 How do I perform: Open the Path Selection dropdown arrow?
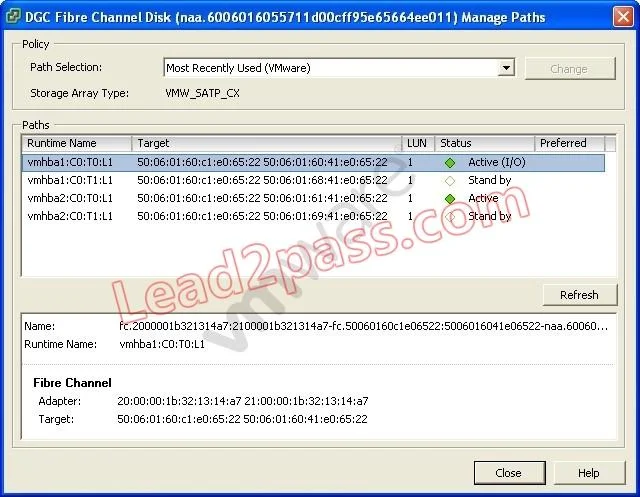click(x=506, y=68)
